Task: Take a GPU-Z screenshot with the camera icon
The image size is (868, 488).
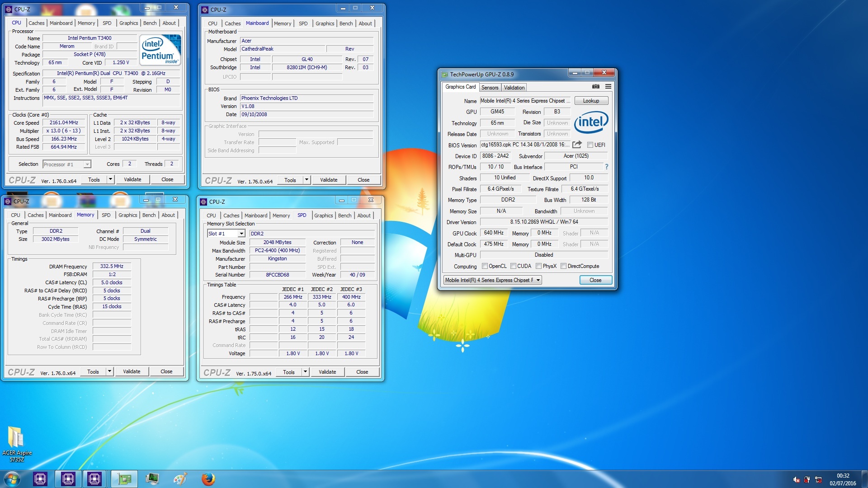Action: pyautogui.click(x=595, y=86)
